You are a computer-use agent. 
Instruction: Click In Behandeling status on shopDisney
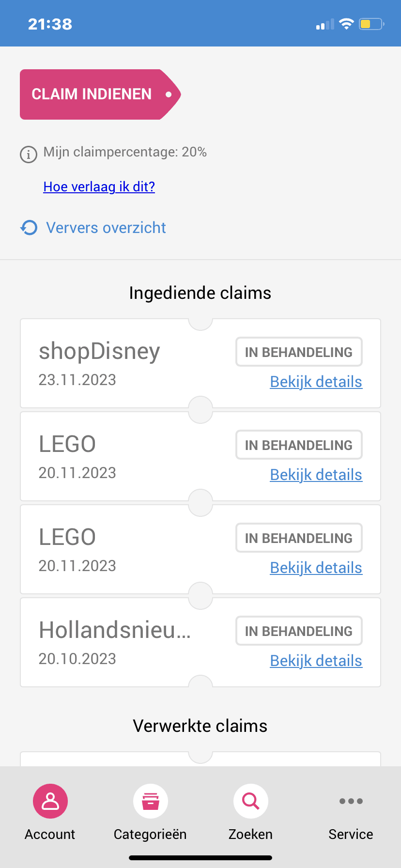coord(299,352)
